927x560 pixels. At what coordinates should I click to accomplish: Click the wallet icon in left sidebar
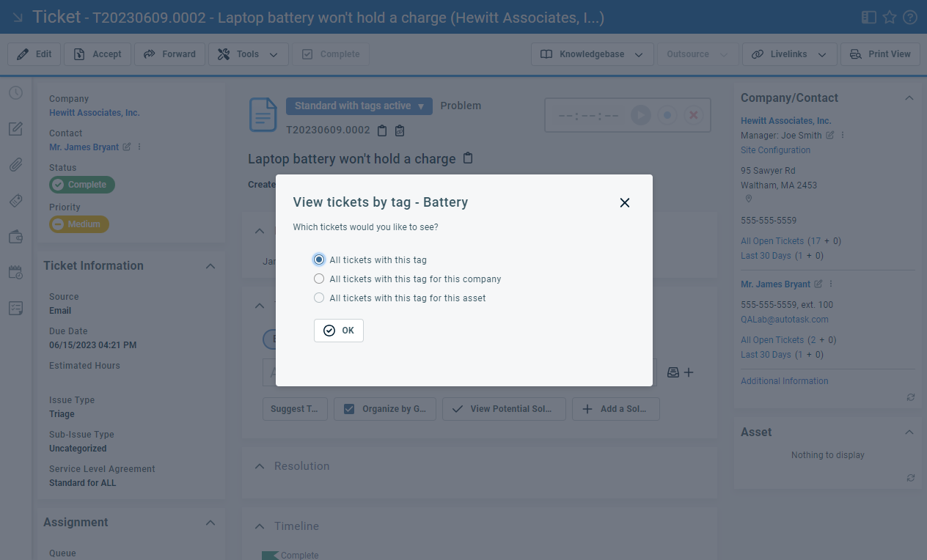pos(15,236)
